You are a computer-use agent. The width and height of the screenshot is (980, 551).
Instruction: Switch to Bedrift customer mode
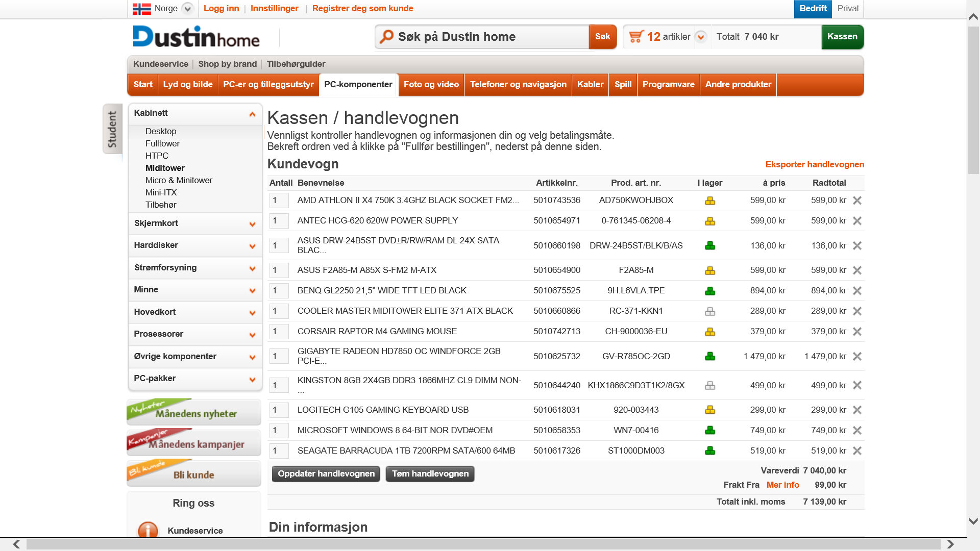[x=813, y=9]
